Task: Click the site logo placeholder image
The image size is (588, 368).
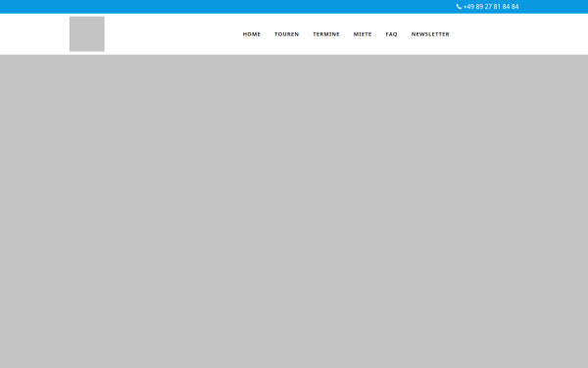Action: pyautogui.click(x=87, y=33)
